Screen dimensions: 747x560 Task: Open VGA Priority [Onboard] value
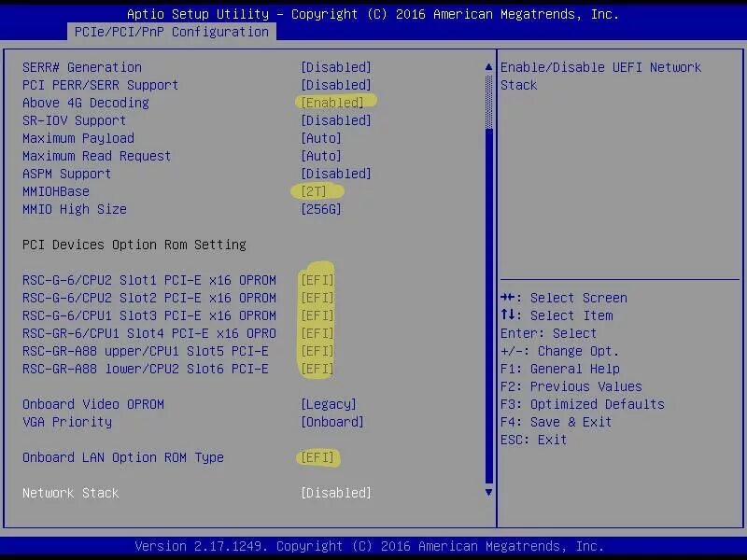[x=332, y=423]
